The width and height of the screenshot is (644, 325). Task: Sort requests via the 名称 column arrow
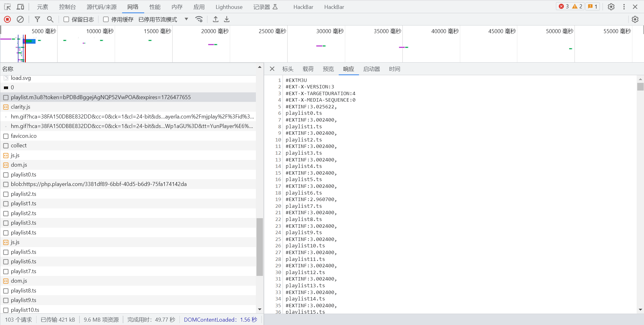pyautogui.click(x=260, y=67)
